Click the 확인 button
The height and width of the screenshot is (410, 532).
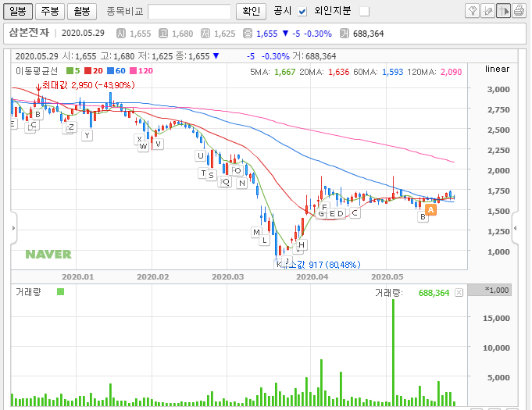[251, 11]
